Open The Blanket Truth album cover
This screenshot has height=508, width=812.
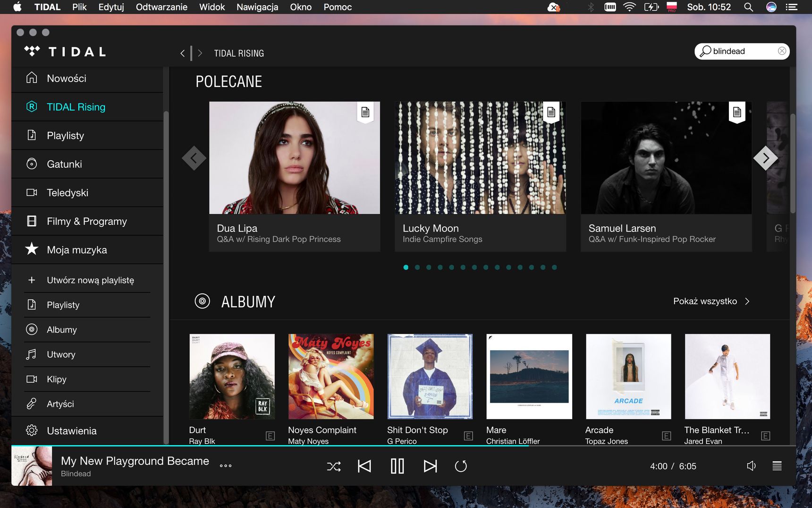point(727,377)
